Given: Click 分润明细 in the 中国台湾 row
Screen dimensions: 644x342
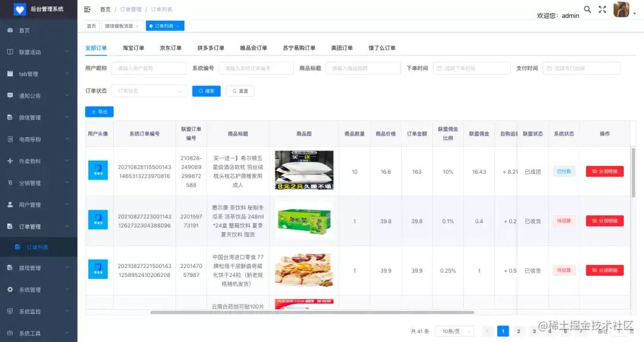Looking at the screenshot, I should coord(605,270).
